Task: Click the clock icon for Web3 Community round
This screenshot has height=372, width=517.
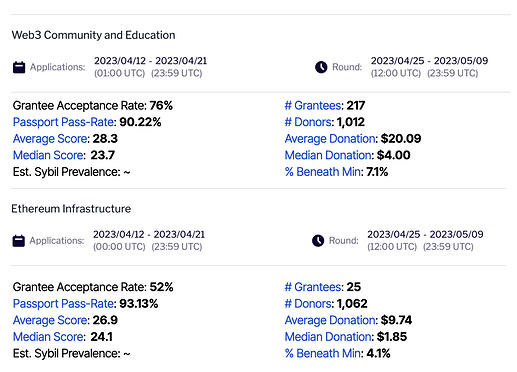Action: pyautogui.click(x=321, y=67)
